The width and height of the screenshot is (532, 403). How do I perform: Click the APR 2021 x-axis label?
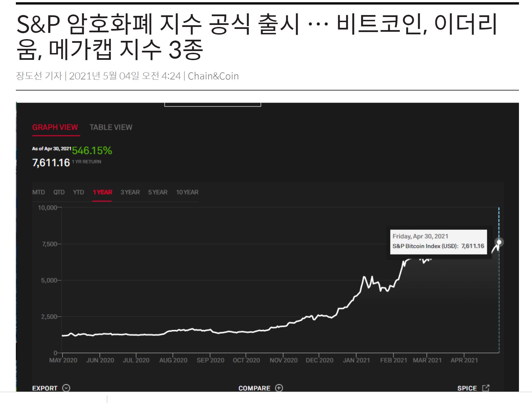464,360
